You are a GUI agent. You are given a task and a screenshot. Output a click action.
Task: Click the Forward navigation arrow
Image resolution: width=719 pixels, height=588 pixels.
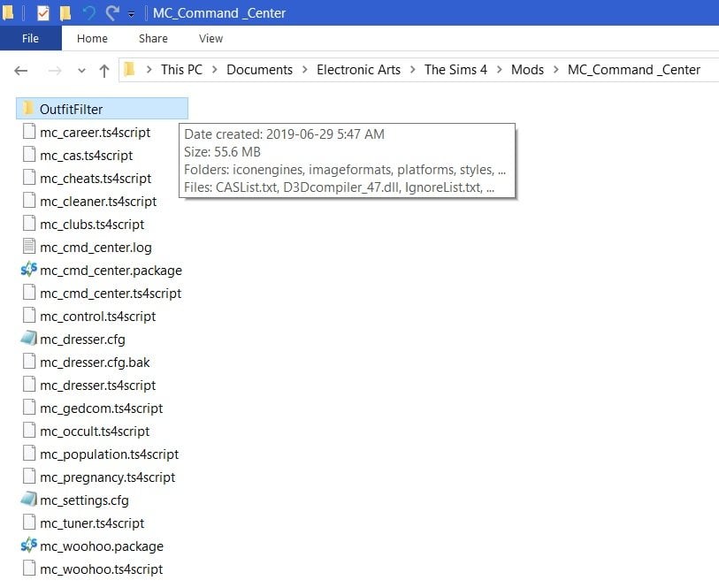tap(55, 71)
